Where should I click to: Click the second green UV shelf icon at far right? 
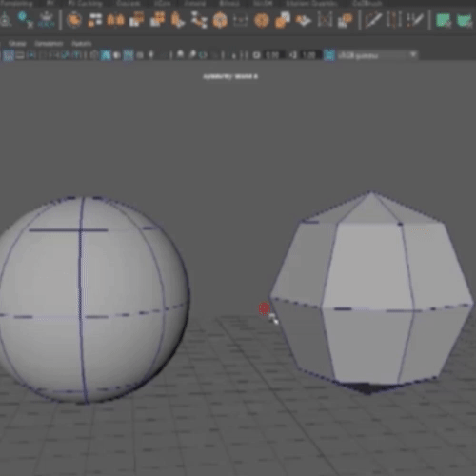465,20
